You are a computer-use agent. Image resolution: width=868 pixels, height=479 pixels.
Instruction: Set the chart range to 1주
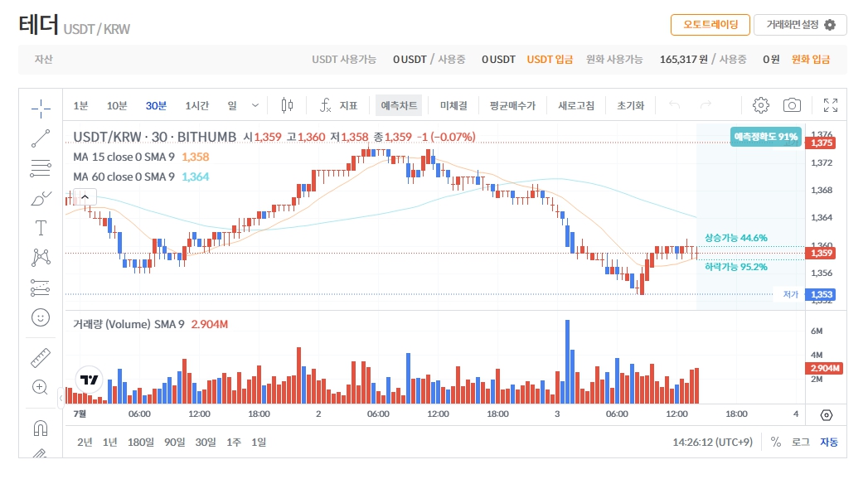tap(234, 442)
